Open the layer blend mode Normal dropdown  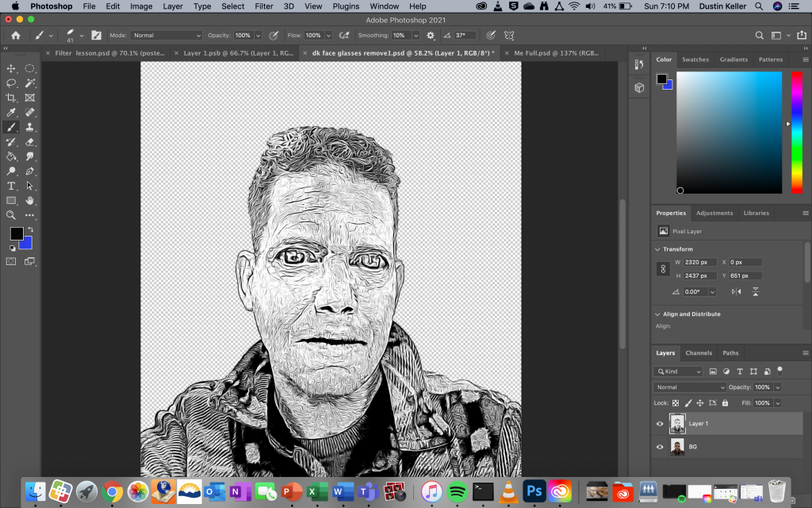pos(689,387)
